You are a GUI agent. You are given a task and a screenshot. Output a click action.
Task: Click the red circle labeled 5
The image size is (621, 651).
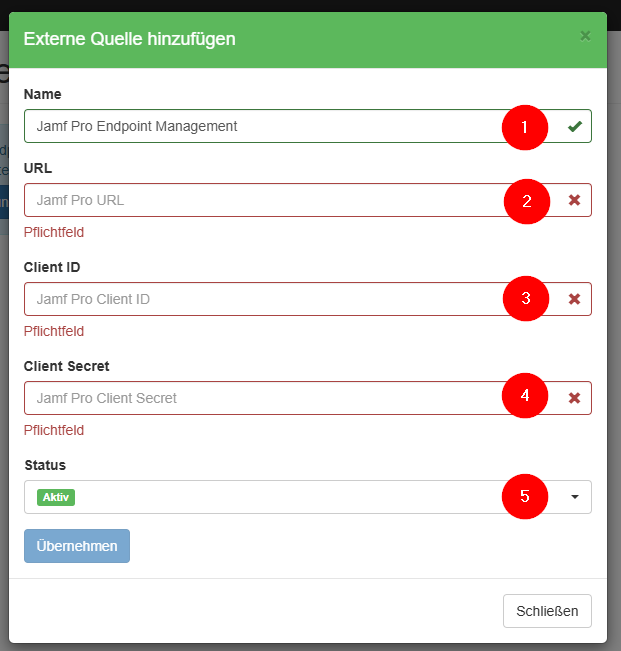[x=525, y=496]
